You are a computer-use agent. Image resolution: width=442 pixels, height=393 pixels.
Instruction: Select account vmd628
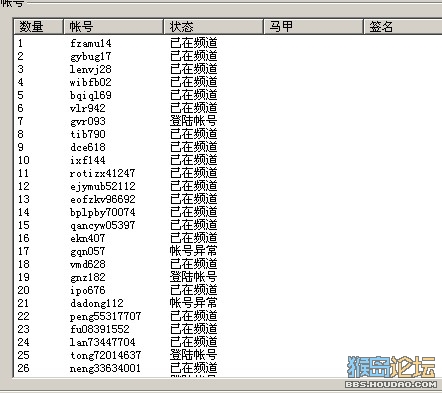pos(88,264)
